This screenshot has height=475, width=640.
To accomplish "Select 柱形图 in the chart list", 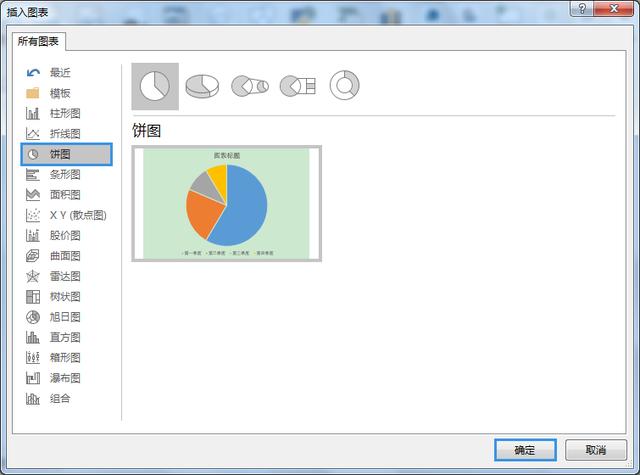I will pyautogui.click(x=65, y=113).
